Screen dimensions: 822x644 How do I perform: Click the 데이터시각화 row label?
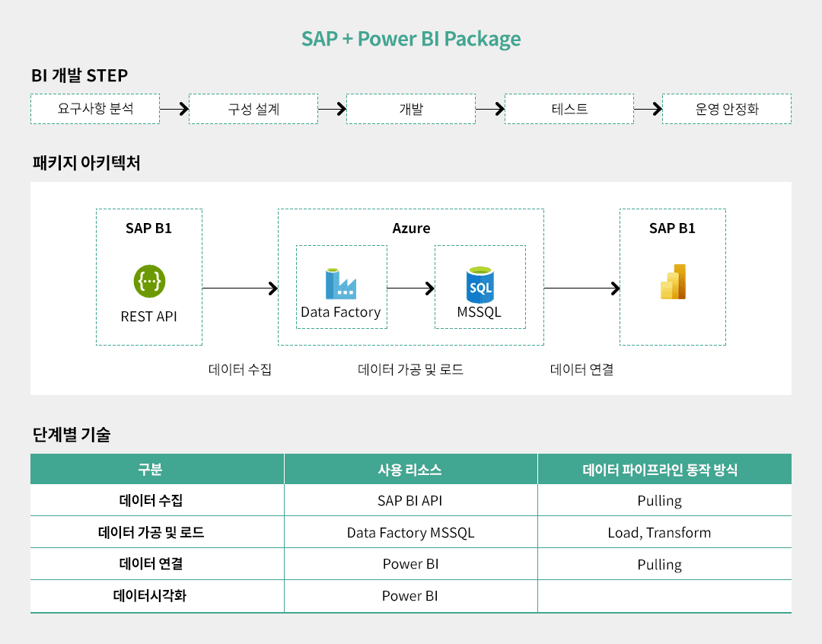[x=150, y=596]
